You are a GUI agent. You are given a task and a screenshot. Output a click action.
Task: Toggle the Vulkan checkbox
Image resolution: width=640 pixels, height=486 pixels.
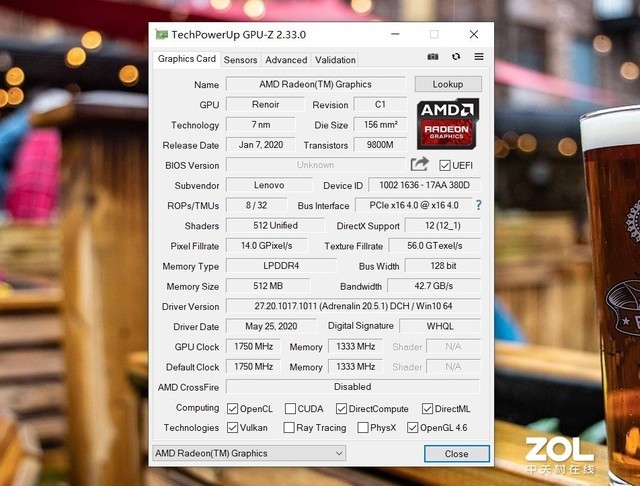232,428
